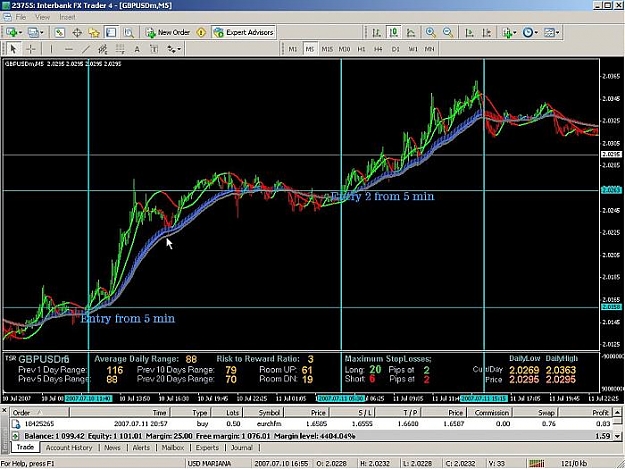Select the M1 timeframe
Viewport: 625px width, 469px height.
[293, 49]
